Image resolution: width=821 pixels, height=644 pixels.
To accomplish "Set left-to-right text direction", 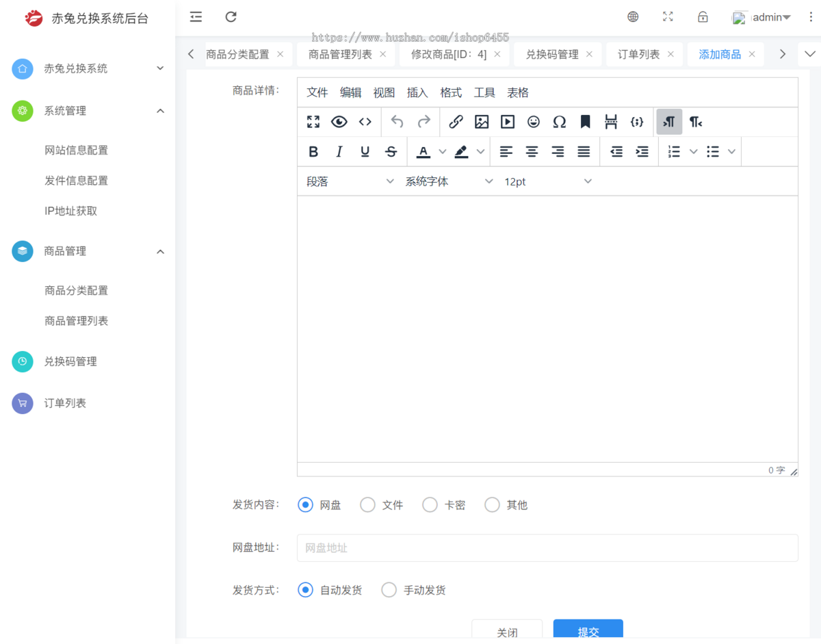I will 669,122.
